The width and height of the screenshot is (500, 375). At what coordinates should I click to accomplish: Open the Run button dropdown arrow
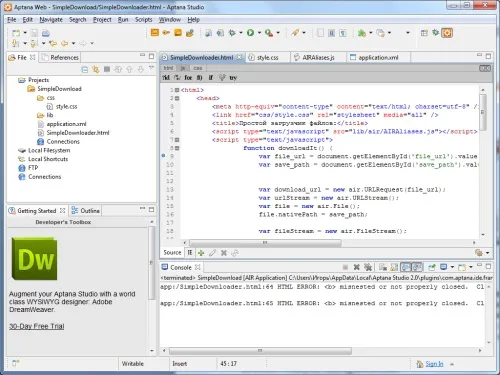point(259,33)
